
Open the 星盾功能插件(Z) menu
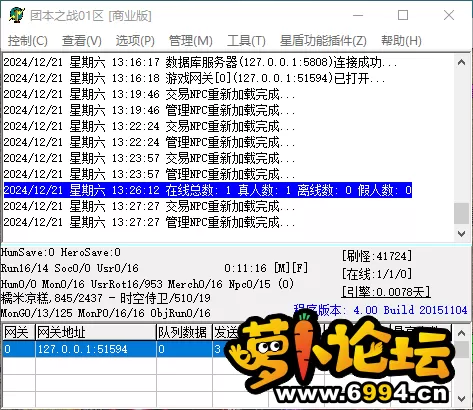tap(323, 41)
